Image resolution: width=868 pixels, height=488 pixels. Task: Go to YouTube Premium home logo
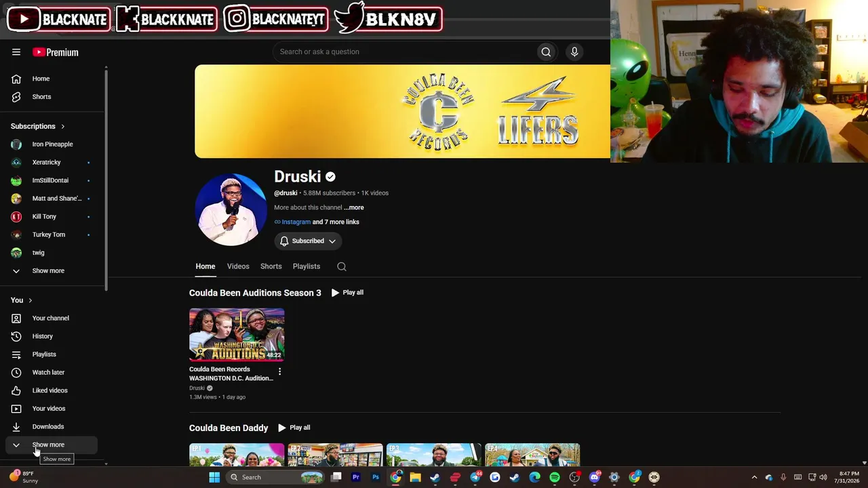coord(56,52)
